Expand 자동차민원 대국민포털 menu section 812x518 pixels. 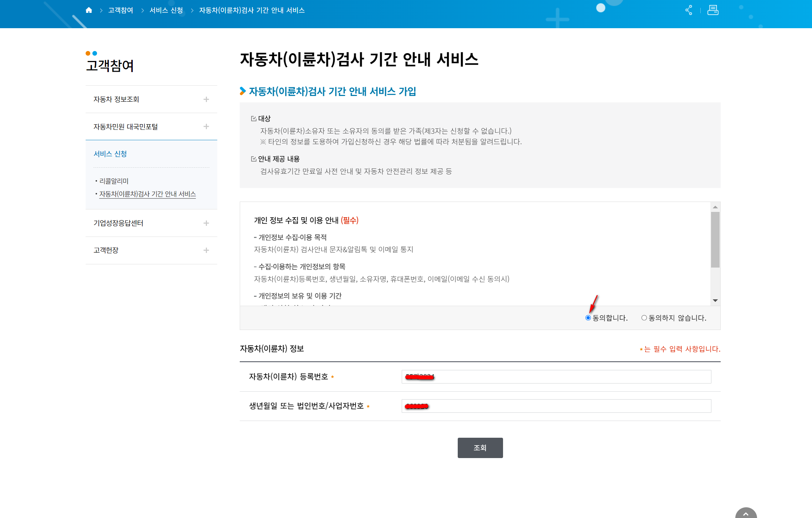[206, 127]
